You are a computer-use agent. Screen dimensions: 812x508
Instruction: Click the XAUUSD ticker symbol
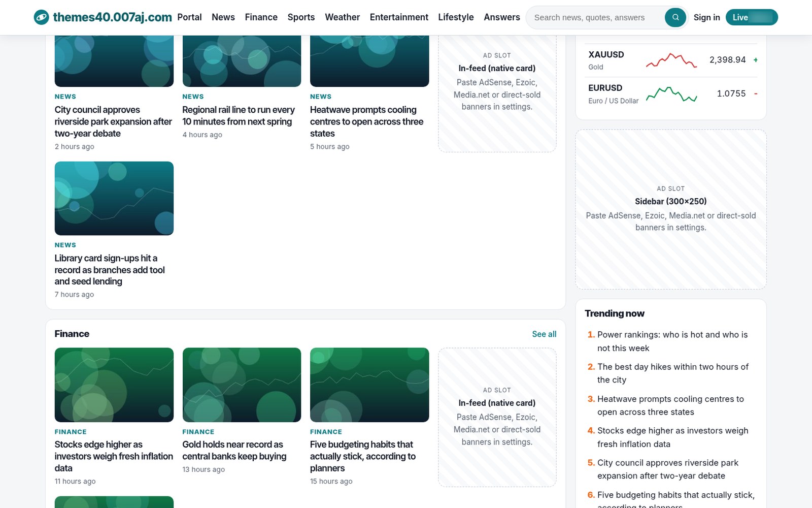[x=606, y=54]
